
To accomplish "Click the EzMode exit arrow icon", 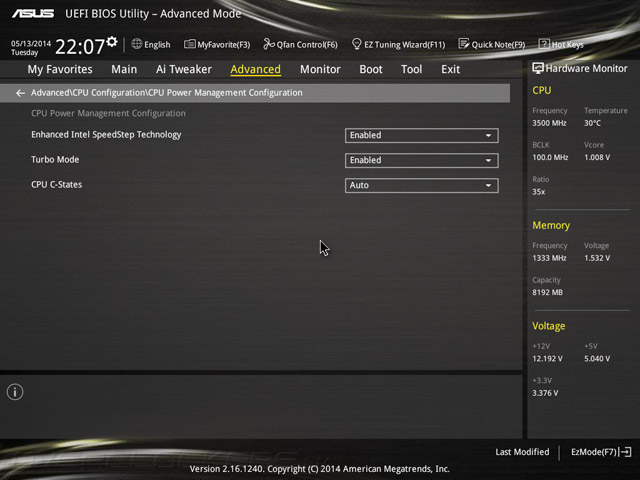I will 626,452.
